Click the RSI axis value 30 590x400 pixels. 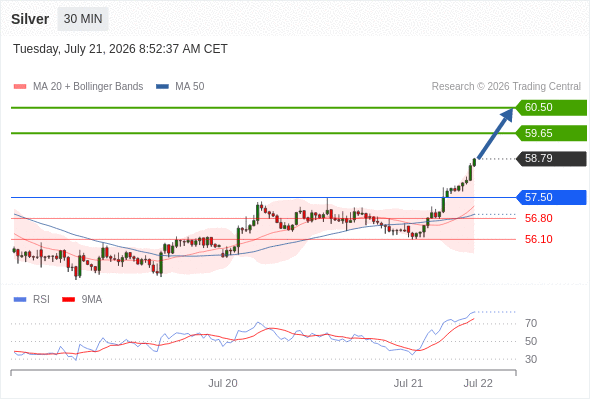[531, 359]
